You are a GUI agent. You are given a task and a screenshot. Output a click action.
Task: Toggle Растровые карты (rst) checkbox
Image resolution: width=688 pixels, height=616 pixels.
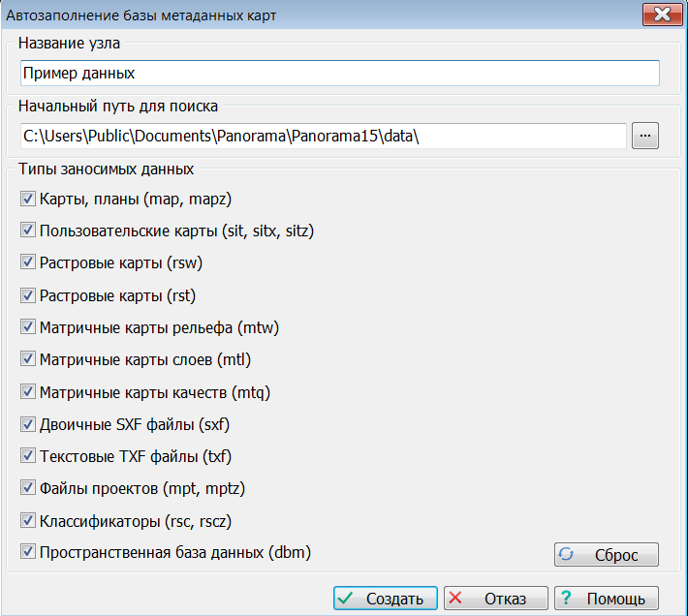click(x=27, y=295)
